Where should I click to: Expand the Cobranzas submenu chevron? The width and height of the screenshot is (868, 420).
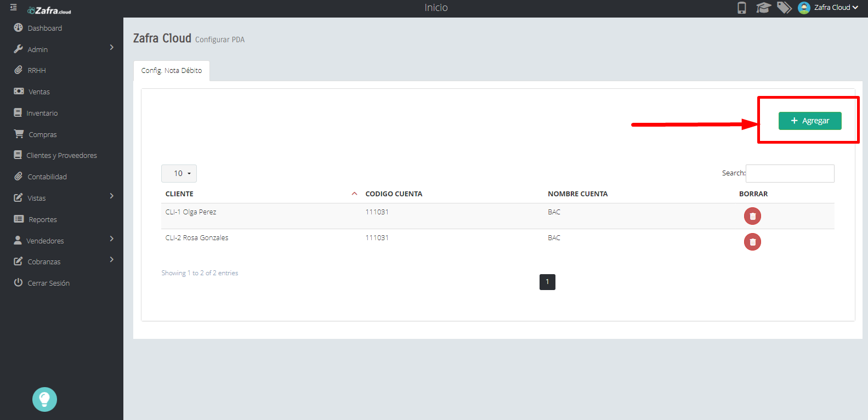coord(112,259)
